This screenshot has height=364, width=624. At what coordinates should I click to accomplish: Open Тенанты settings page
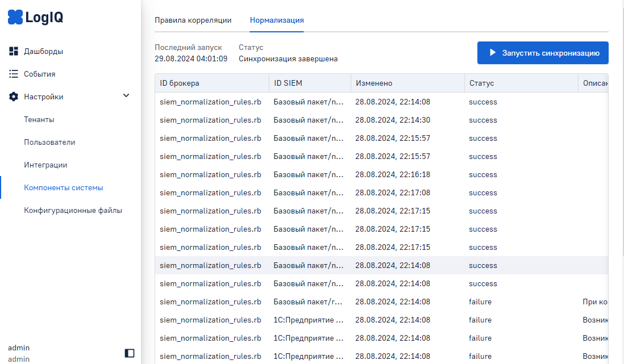[x=39, y=119]
